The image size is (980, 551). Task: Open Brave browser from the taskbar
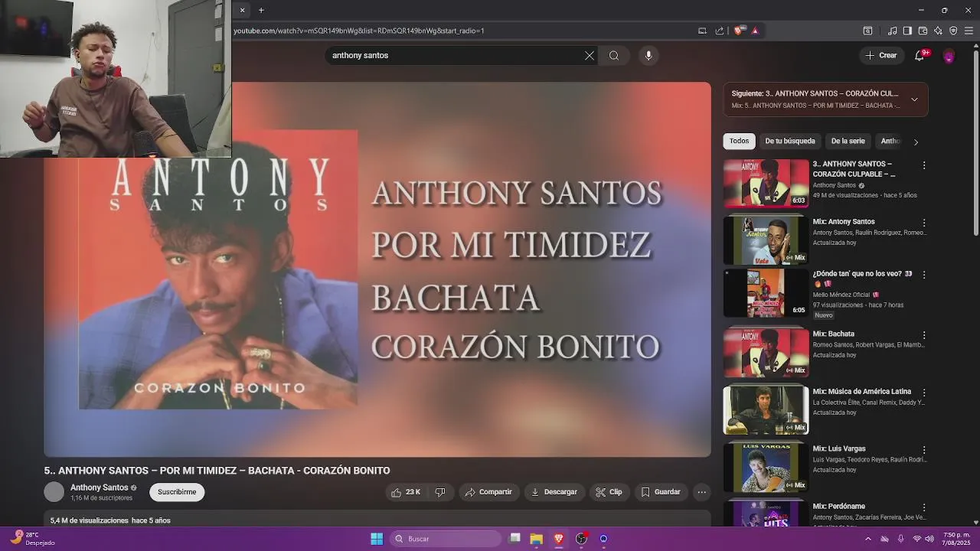pyautogui.click(x=559, y=539)
